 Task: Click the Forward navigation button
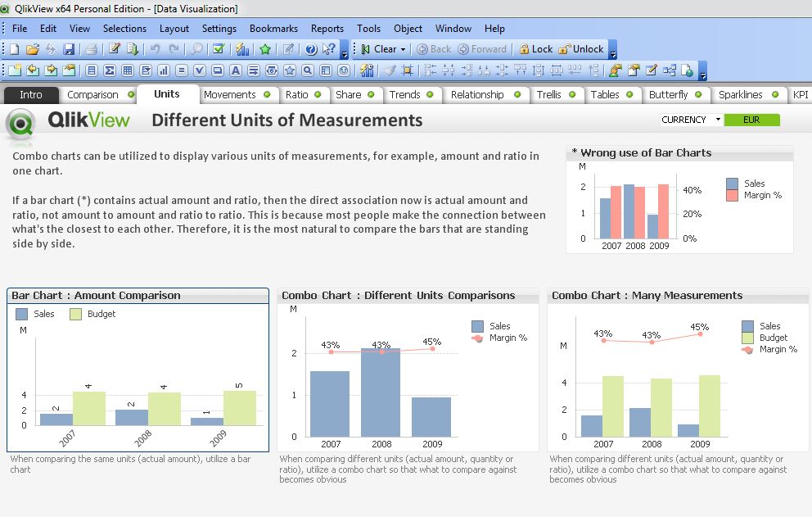point(482,49)
